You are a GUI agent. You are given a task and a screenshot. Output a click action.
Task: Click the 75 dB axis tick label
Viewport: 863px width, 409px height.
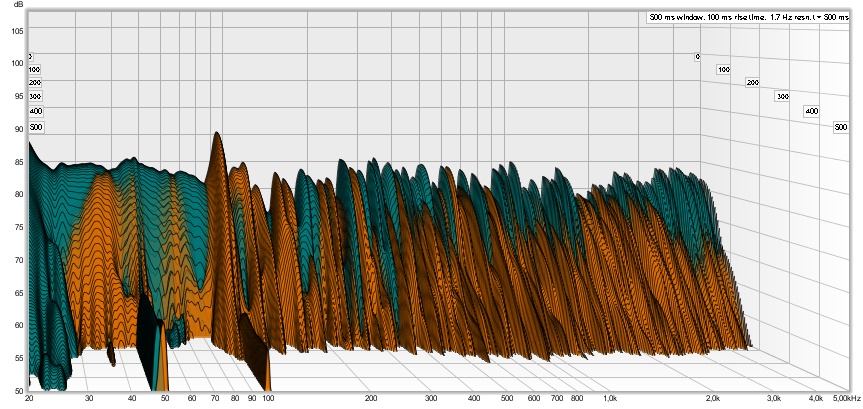19,227
